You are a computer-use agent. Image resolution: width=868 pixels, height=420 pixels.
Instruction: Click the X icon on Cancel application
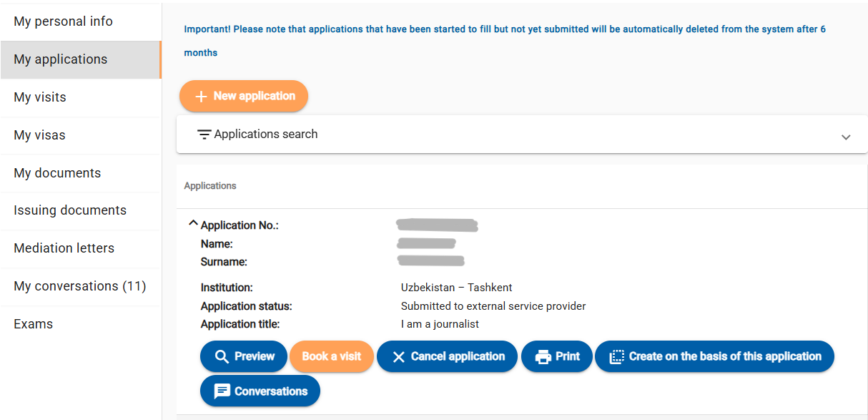(399, 356)
